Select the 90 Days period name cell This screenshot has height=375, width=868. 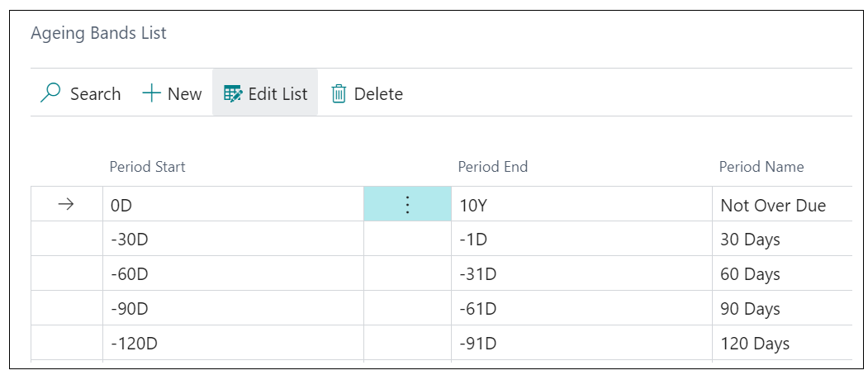click(x=782, y=309)
